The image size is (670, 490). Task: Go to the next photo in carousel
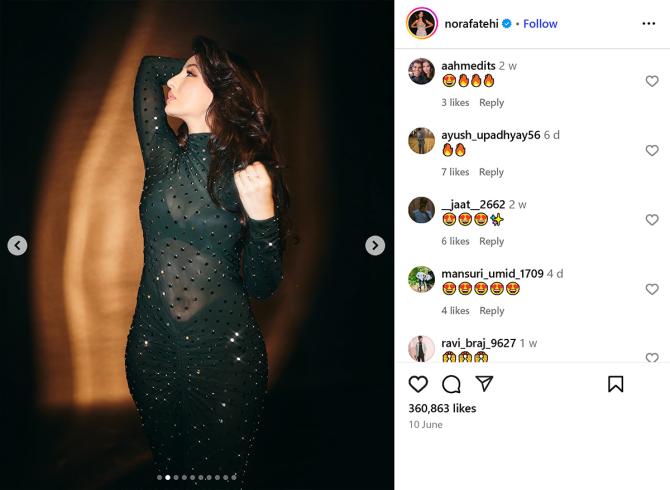[x=375, y=245]
